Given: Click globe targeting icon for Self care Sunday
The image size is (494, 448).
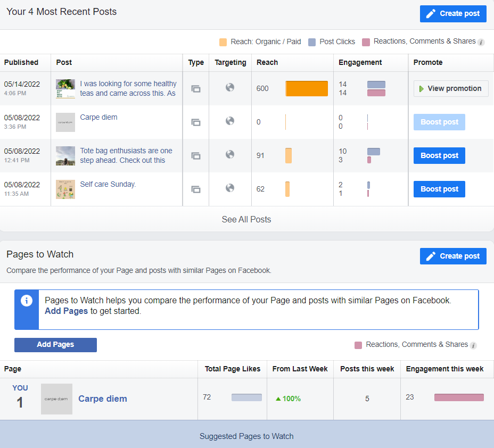Looking at the screenshot, I should (230, 188).
